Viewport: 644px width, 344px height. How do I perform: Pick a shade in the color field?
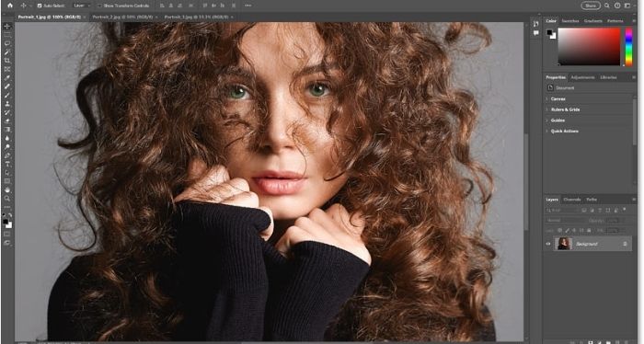[589, 46]
